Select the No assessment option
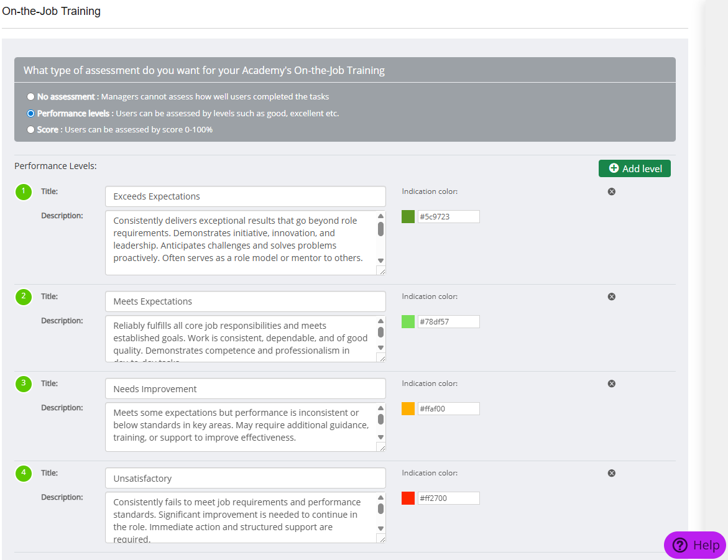This screenshot has width=728, height=560. (x=30, y=97)
